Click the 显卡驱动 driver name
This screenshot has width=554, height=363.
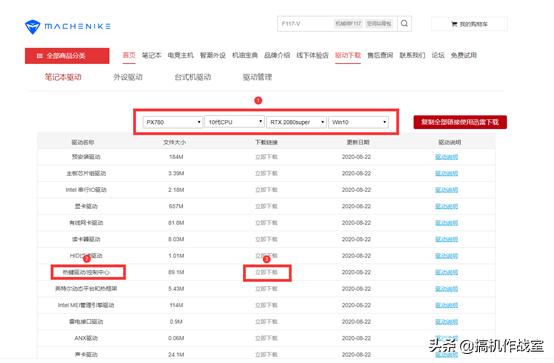pos(86,206)
